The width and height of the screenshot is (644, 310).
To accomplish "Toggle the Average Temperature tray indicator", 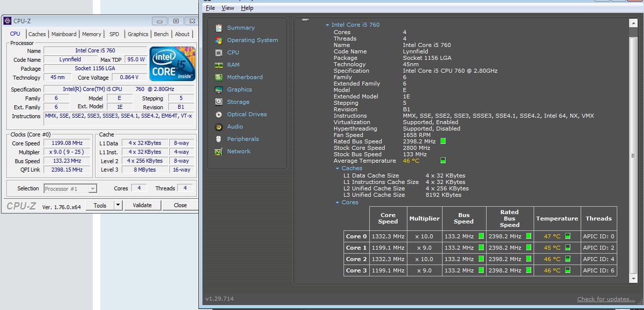I will [x=443, y=161].
